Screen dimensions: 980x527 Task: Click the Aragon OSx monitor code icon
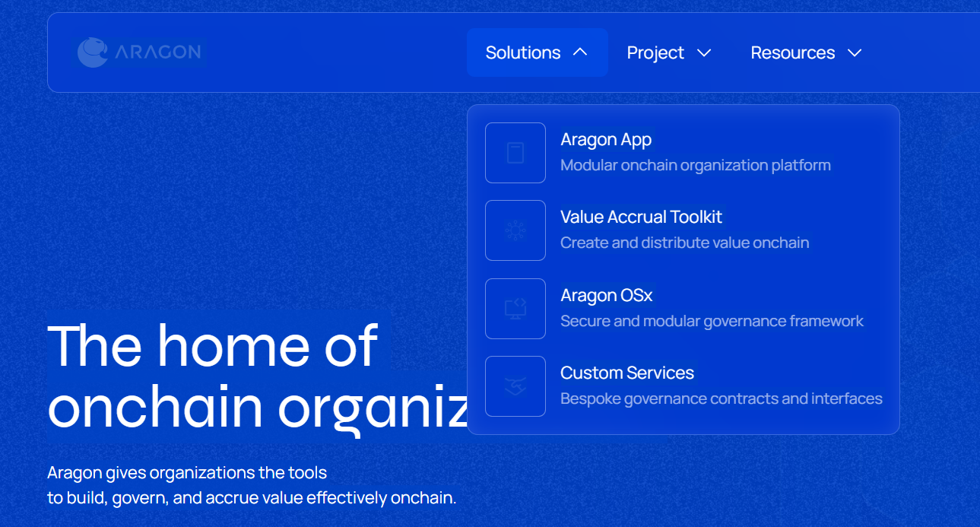(515, 309)
